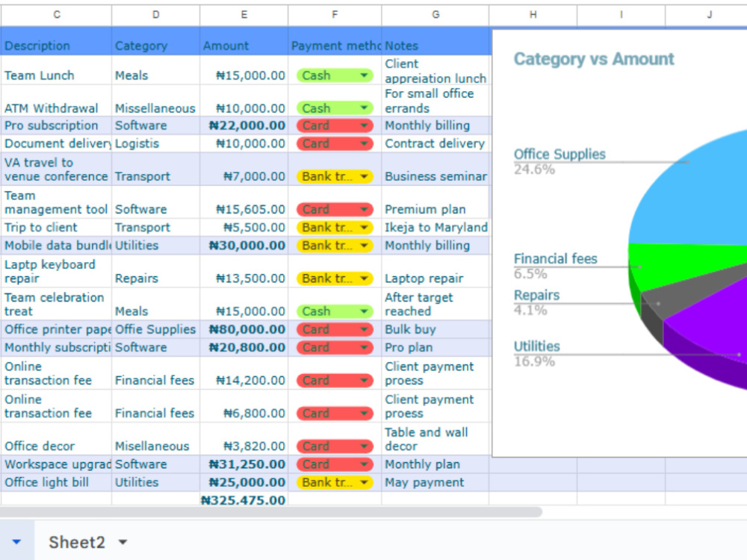Click the Amount header cell

[x=244, y=41]
